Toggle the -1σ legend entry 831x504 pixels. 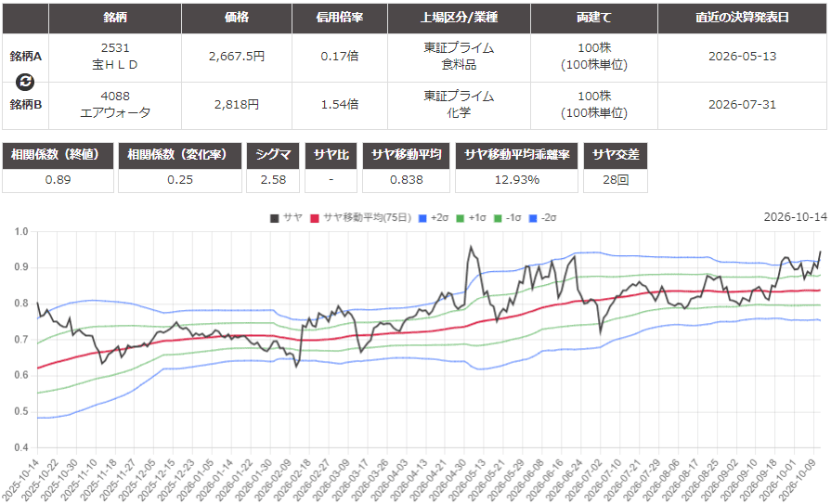pos(507,218)
